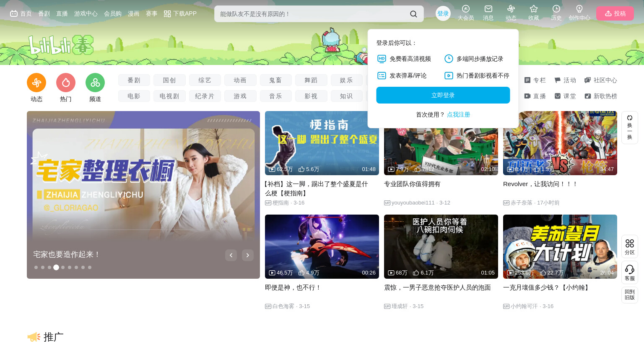Go to next carousel slide
This screenshot has width=644, height=342.
tap(248, 255)
